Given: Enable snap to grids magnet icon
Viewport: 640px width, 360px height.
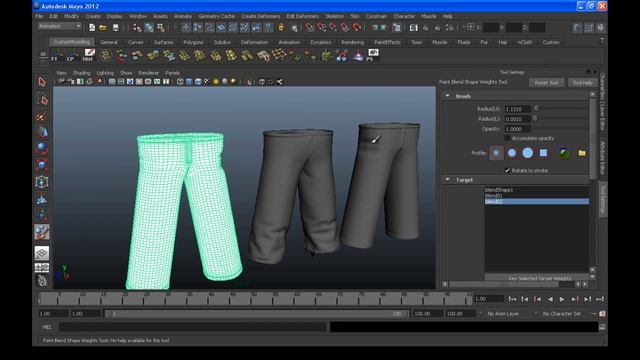Looking at the screenshot, I should pyautogui.click(x=310, y=27).
